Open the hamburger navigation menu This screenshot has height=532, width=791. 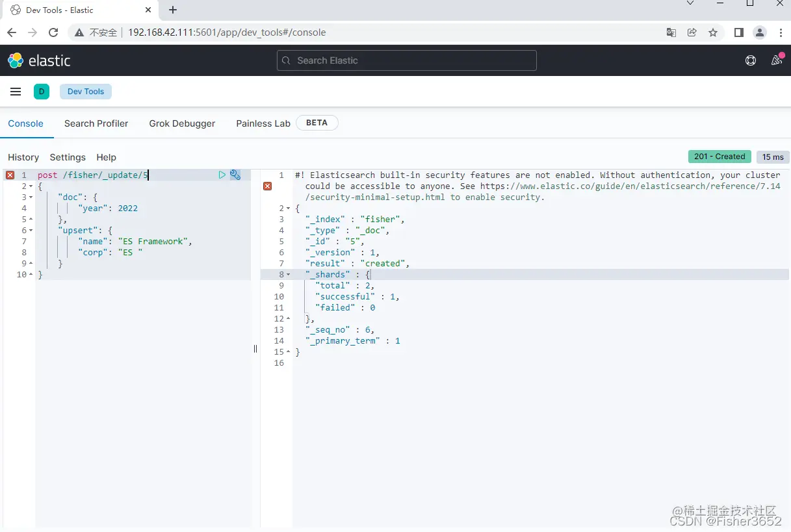point(16,92)
